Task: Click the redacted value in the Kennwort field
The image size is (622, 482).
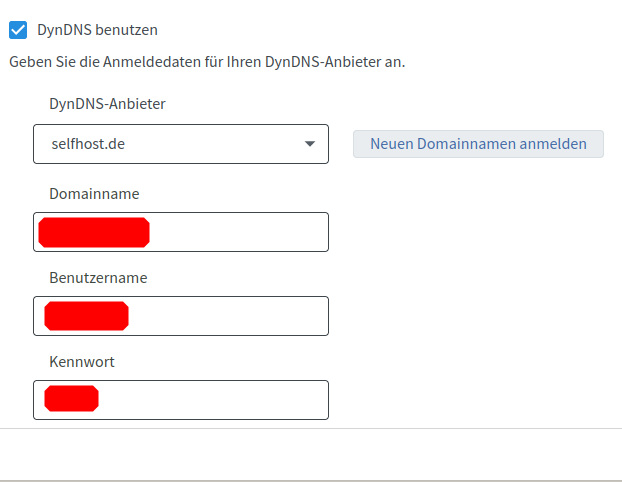Action: pos(71,399)
